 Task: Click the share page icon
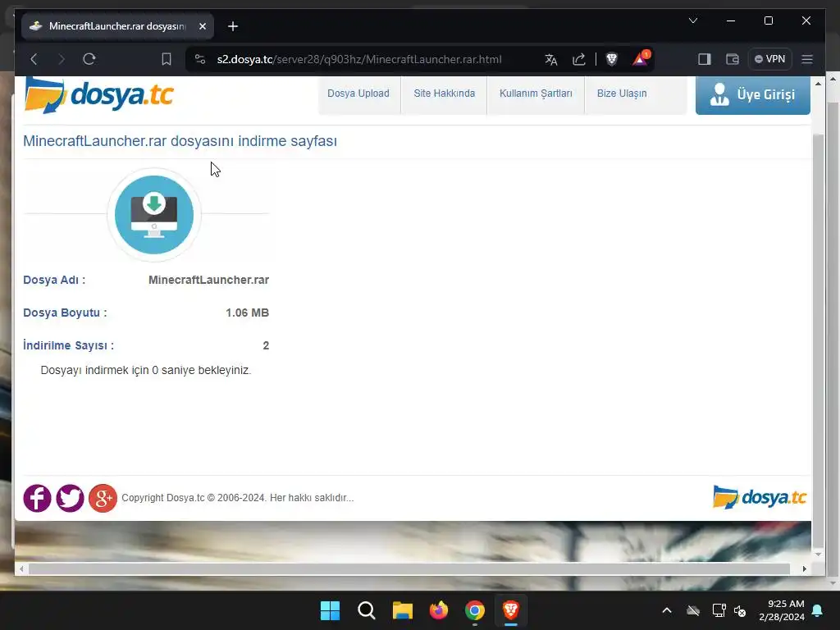tap(578, 59)
